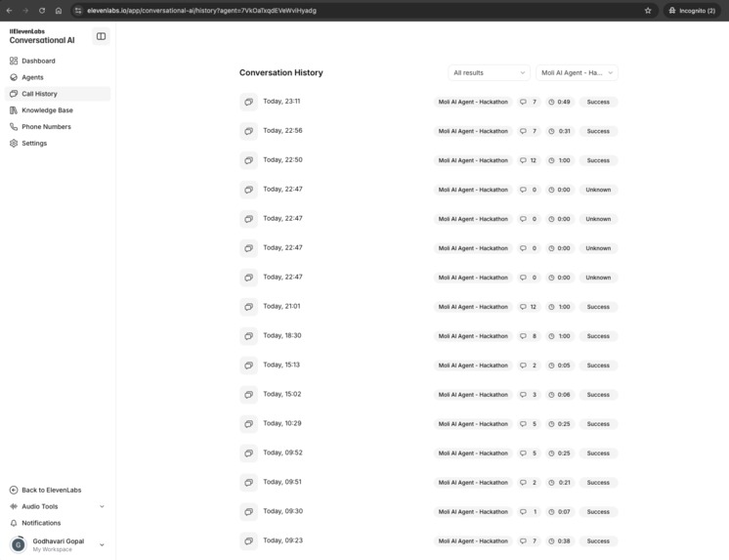The image size is (729, 560).
Task: Click duration 1:00 on 21:01 row
Action: pyautogui.click(x=560, y=307)
